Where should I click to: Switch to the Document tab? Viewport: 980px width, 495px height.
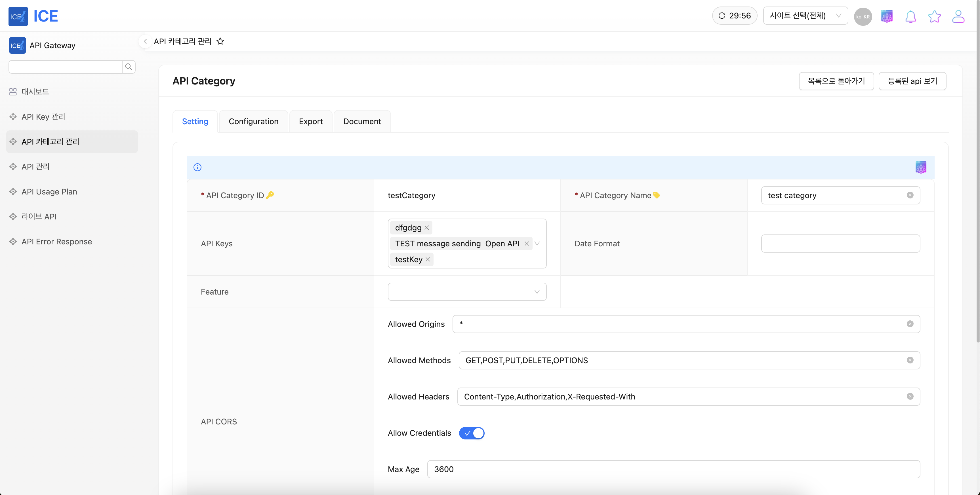coord(362,121)
